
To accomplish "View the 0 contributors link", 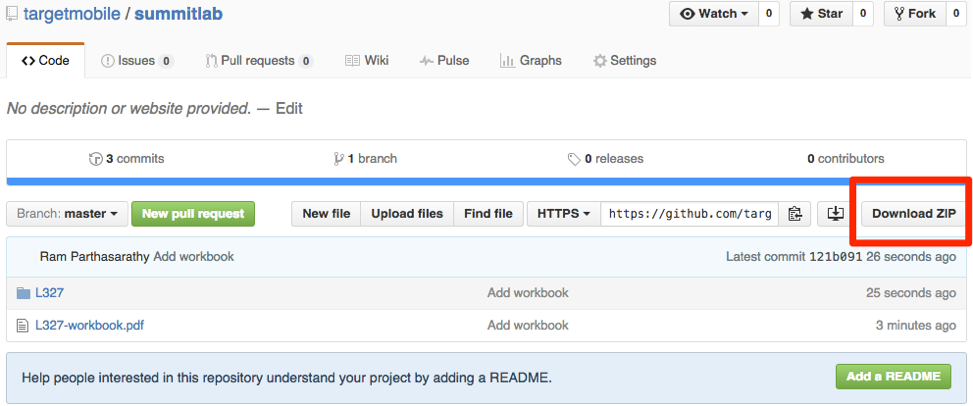I will point(846,159).
